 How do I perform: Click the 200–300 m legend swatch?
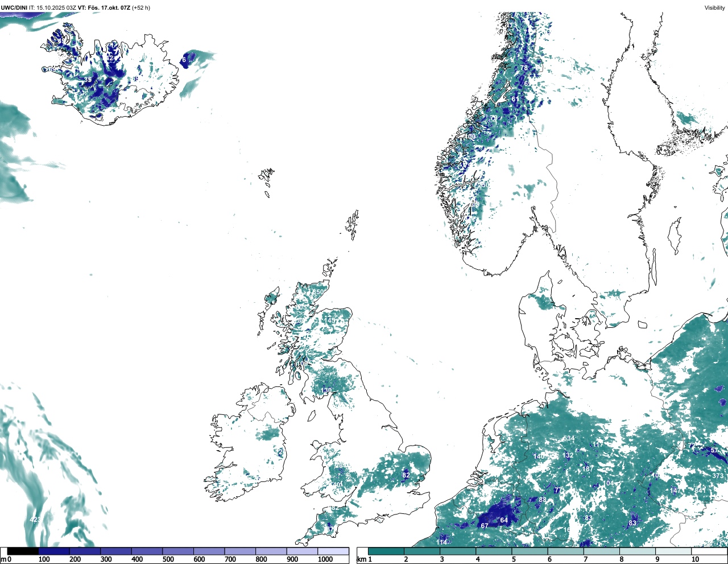(85, 551)
